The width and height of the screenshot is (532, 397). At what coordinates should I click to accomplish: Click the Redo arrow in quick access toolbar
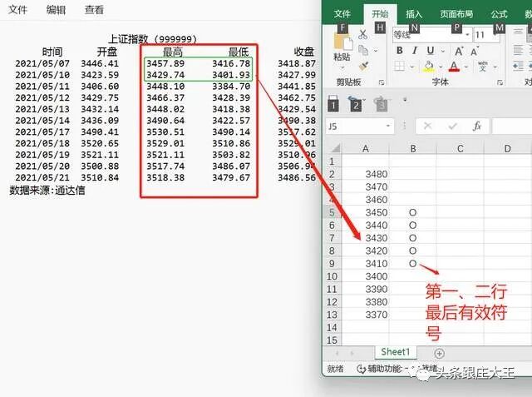coord(381,103)
